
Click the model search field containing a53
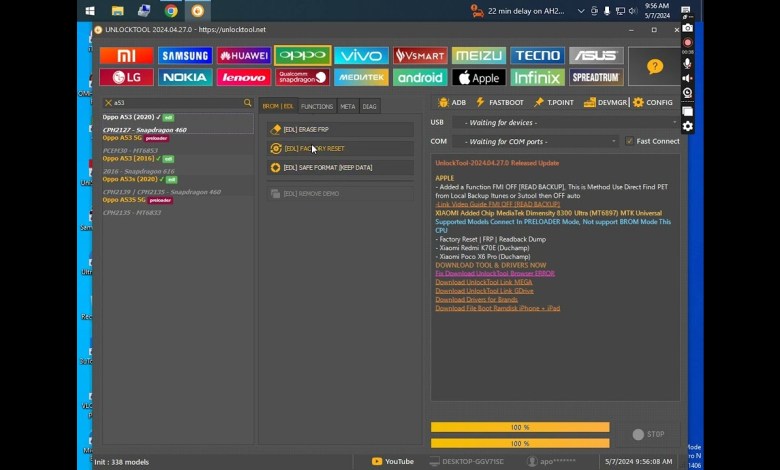click(x=176, y=103)
